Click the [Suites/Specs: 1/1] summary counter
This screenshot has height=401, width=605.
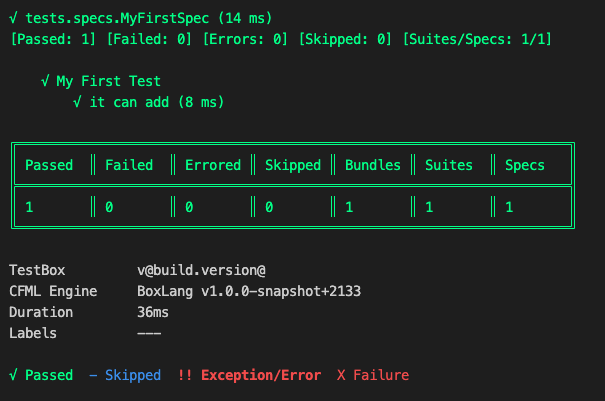click(478, 38)
